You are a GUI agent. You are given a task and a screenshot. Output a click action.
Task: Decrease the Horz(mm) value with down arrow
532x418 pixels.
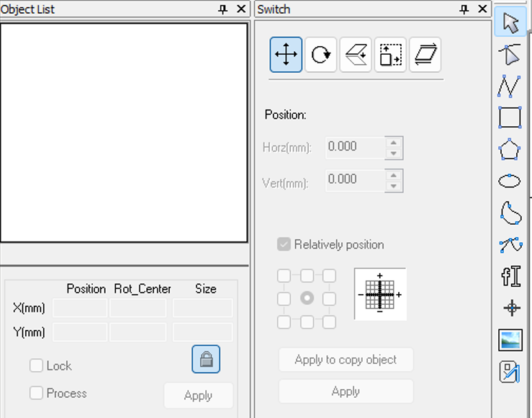coord(394,154)
